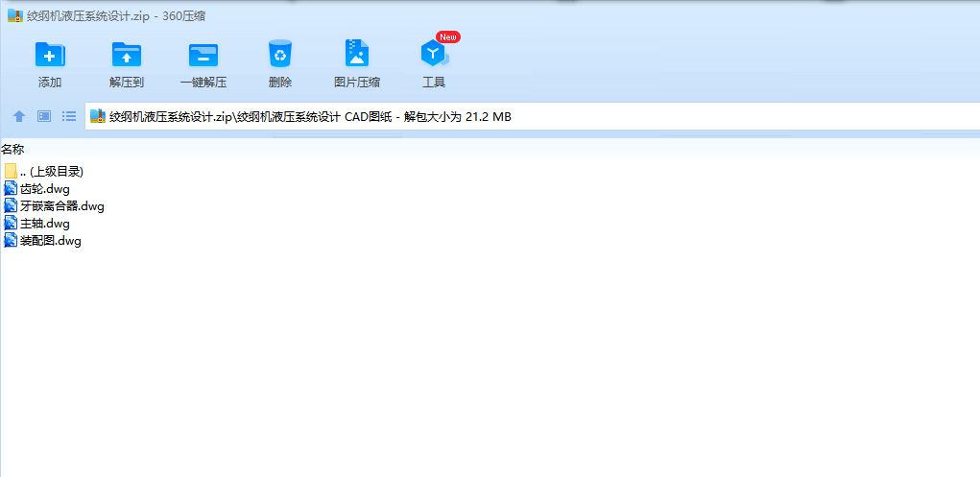Open the 工具 (Tools) icon
The image size is (980, 477).
pos(435,54)
